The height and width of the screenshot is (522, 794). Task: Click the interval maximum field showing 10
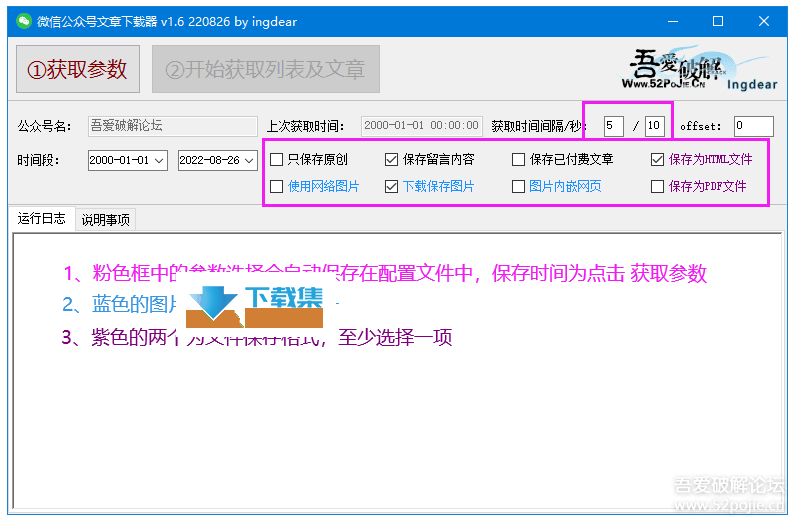coord(655,126)
